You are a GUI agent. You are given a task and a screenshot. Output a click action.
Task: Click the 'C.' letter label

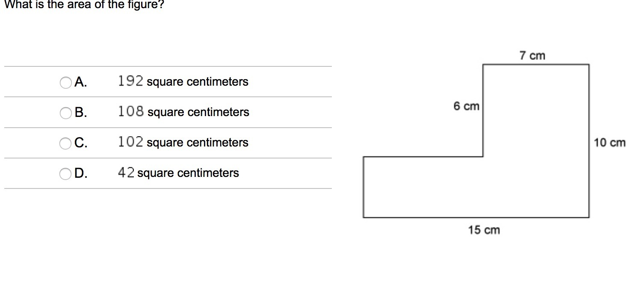click(x=81, y=143)
